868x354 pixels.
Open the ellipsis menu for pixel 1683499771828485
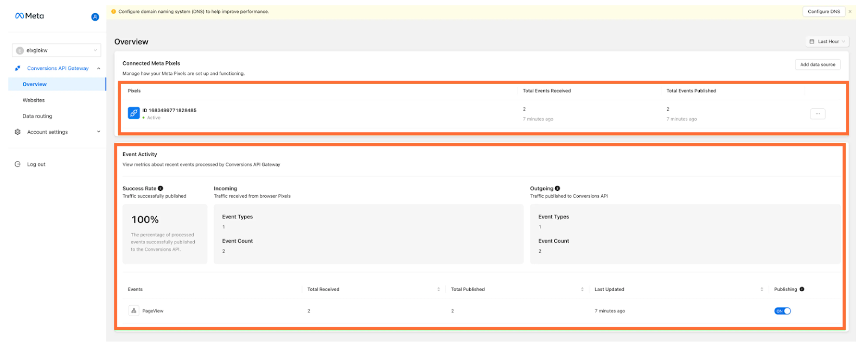(x=818, y=114)
